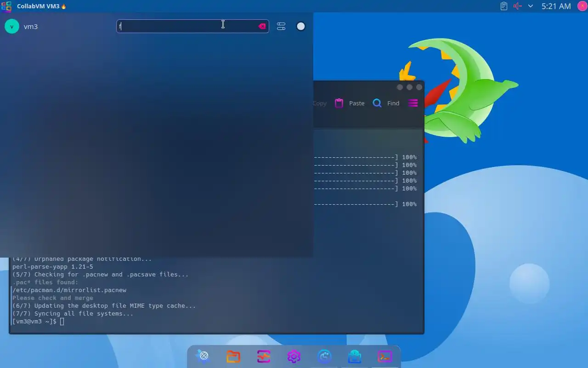Viewport: 588px width, 368px height.
Task: Click the terminal icon in the dock
Action: click(x=385, y=356)
